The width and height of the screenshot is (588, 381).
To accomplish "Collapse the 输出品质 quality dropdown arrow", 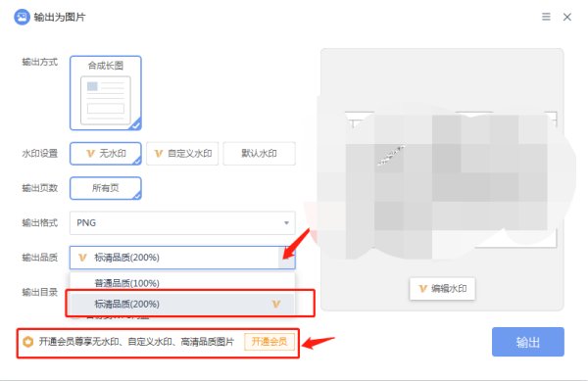I will coord(287,258).
